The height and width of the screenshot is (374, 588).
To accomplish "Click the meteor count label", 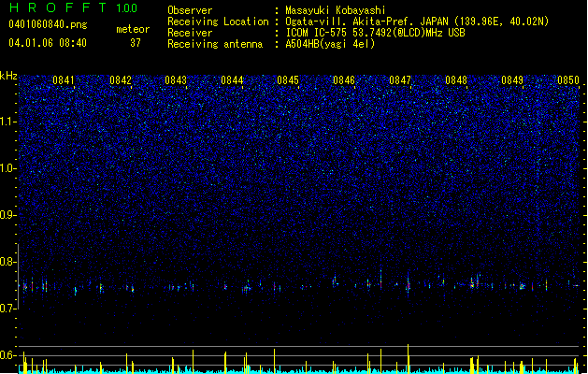I will (133, 29).
